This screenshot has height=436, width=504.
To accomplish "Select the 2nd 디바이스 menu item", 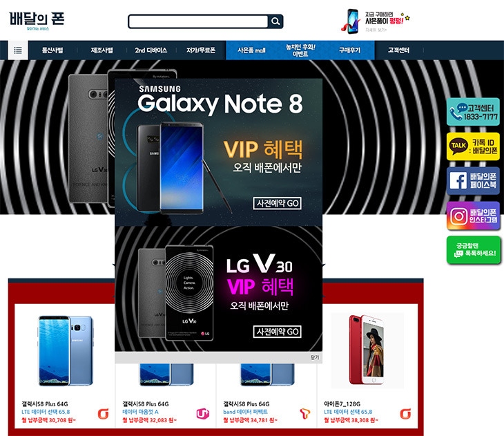I will pos(151,50).
